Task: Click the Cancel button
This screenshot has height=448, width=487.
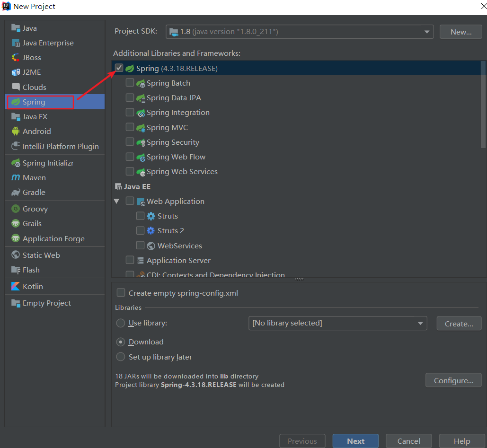Action: (x=409, y=441)
